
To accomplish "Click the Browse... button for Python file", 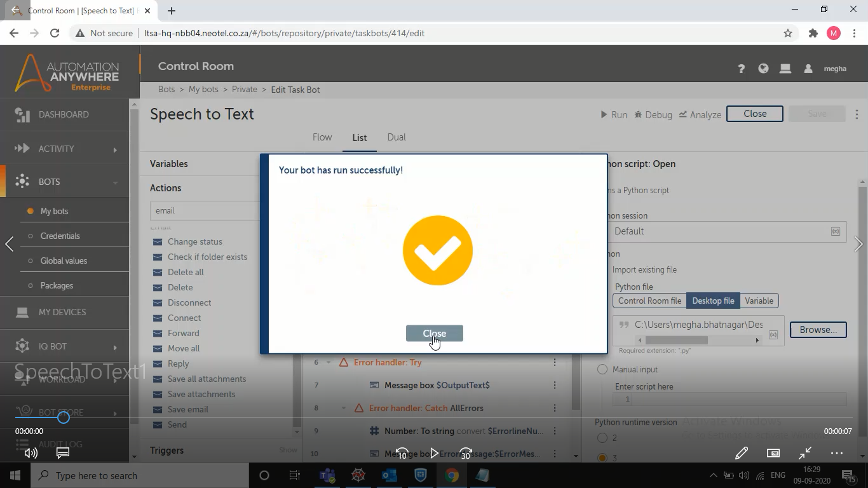I will pos(818,330).
